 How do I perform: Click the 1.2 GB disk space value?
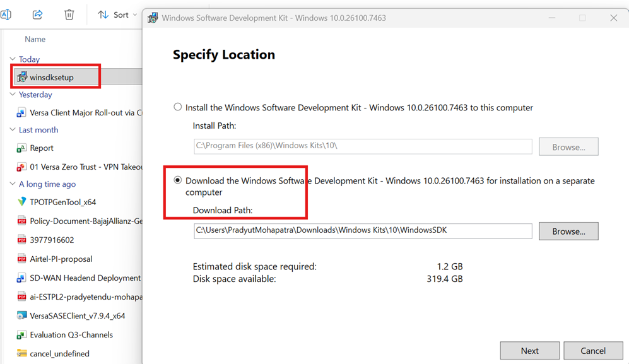click(450, 266)
